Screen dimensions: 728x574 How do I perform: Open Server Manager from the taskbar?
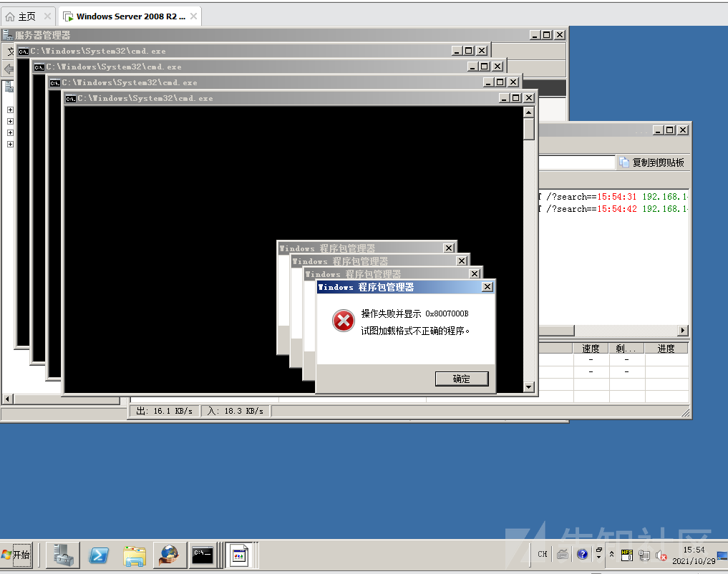pyautogui.click(x=63, y=555)
